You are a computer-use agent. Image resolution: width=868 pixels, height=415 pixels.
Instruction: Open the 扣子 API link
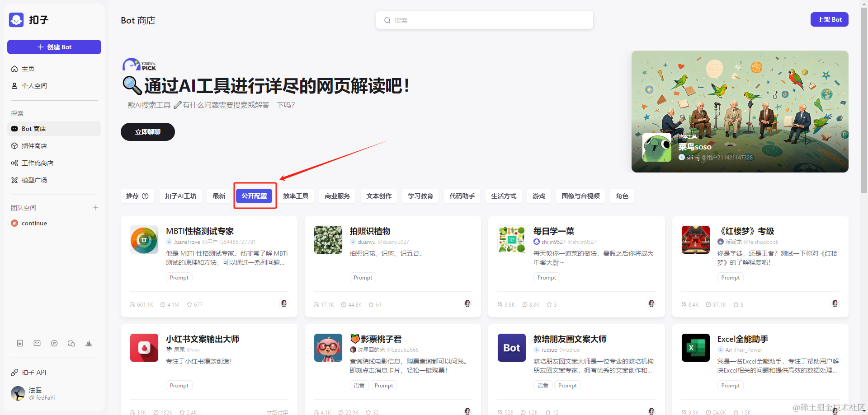(54, 373)
